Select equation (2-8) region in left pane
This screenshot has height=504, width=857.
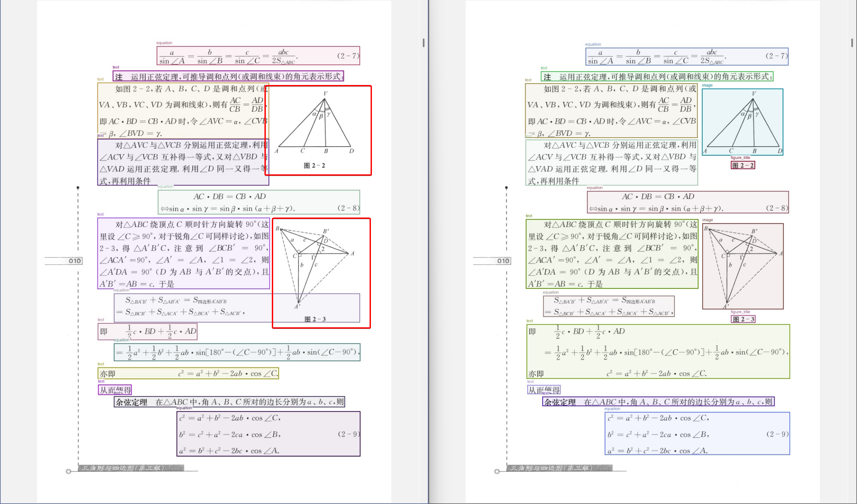pos(258,202)
